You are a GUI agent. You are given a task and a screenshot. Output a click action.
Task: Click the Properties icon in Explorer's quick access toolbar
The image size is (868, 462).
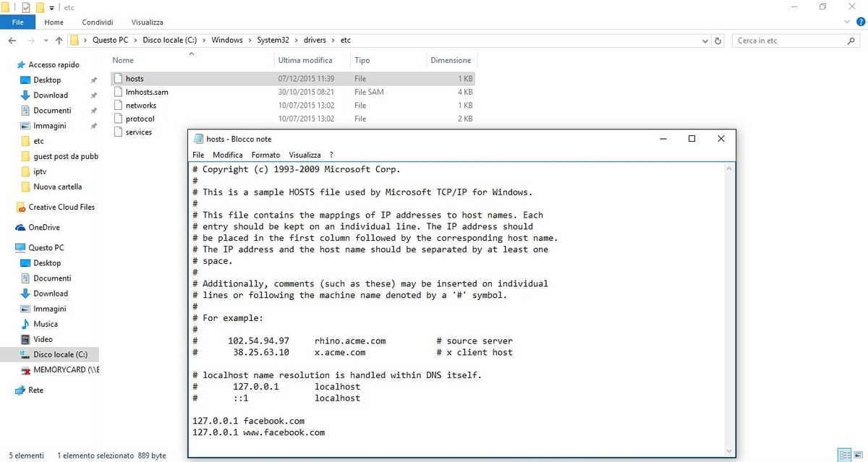pyautogui.click(x=26, y=7)
